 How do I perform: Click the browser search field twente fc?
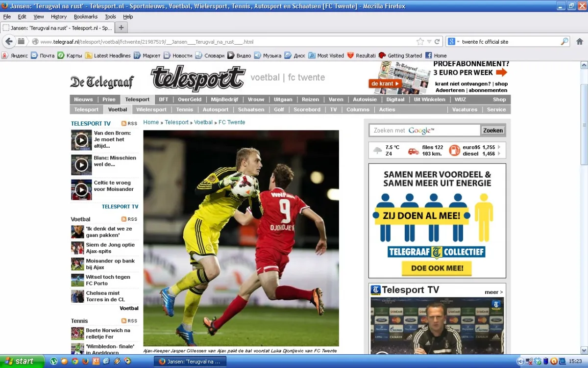click(510, 42)
